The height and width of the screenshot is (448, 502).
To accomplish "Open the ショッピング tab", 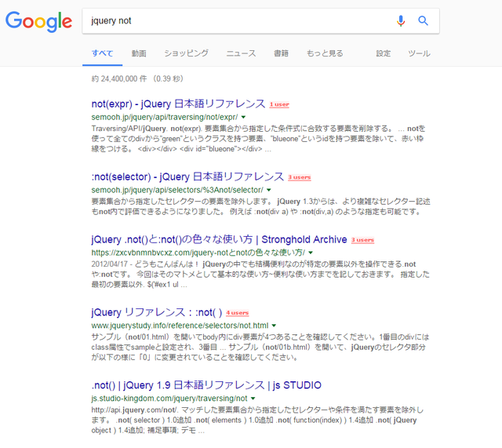I will pyautogui.click(x=187, y=53).
